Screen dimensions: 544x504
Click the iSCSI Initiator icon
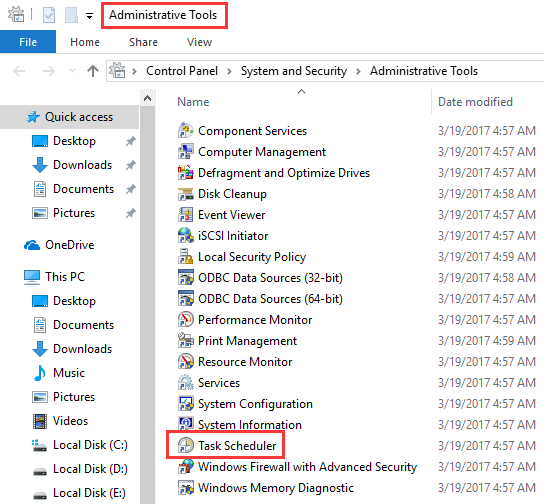[186, 236]
